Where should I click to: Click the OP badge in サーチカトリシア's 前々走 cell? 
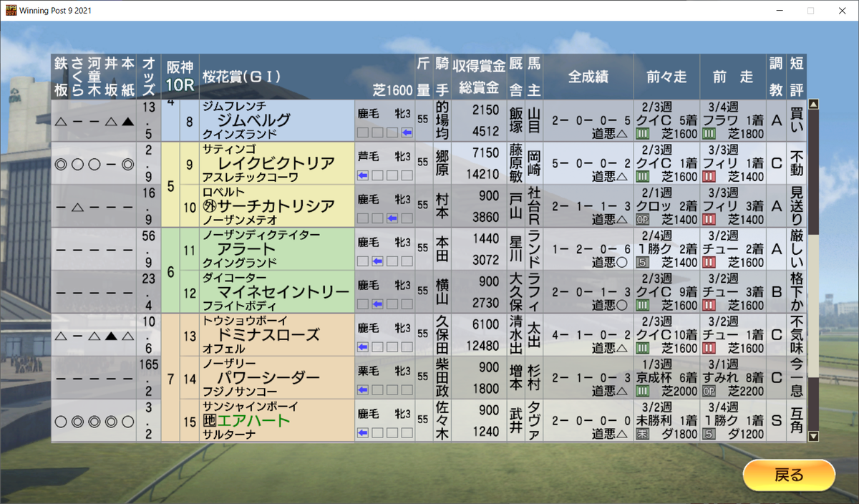pos(642,219)
